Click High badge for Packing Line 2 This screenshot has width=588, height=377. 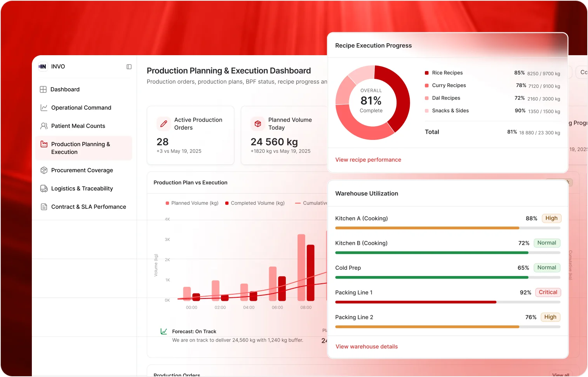[x=550, y=317]
